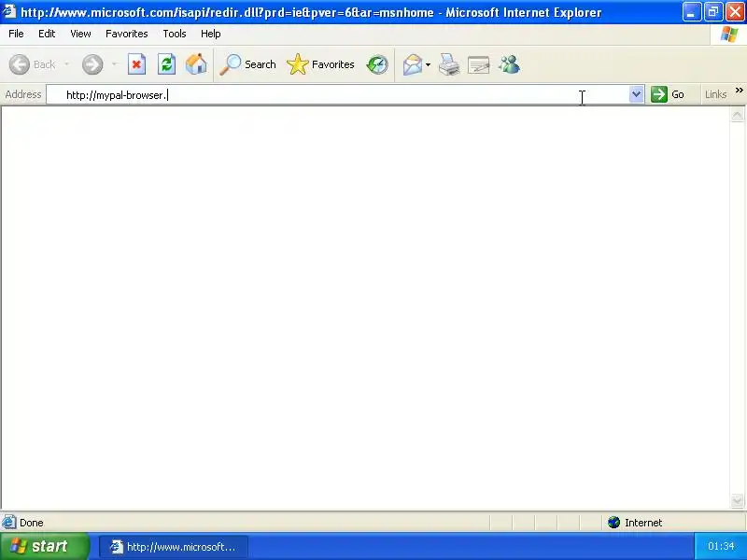Restore down the Internet Explorer window
The image size is (747, 560).
tap(713, 12)
